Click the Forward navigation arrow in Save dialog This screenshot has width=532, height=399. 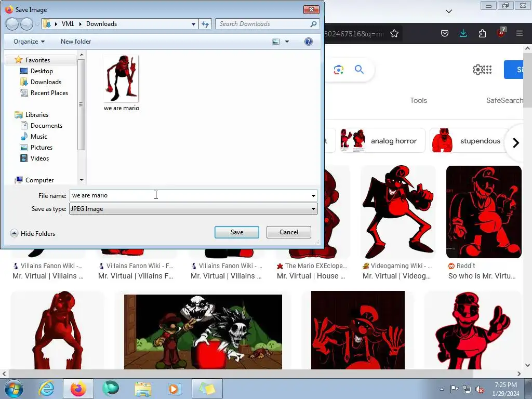[x=26, y=24]
